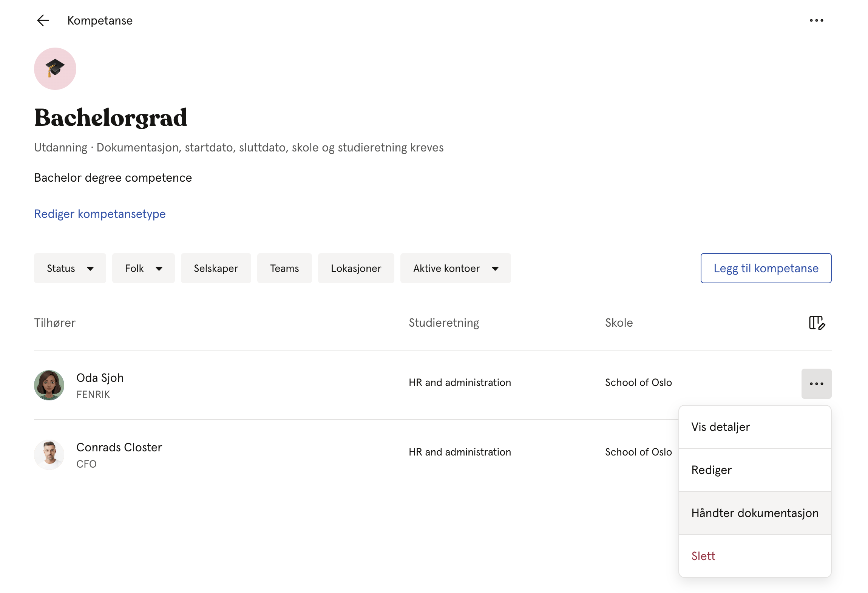Image resolution: width=868 pixels, height=593 pixels.
Task: Choose Vis detaljer from the menu
Action: (x=755, y=427)
